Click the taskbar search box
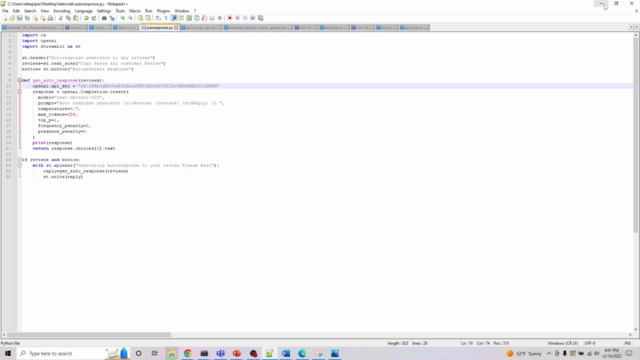The height and width of the screenshot is (360, 640). [73, 353]
